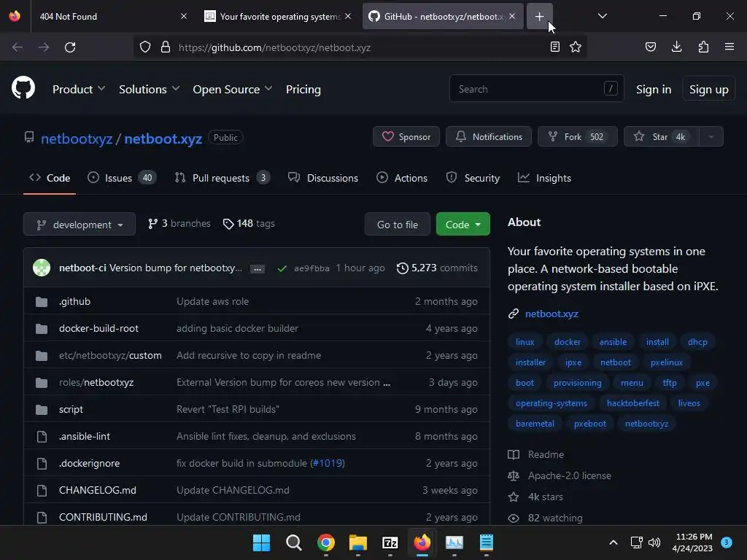The height and width of the screenshot is (560, 747).
Task: Show hidden system tray icons chevron
Action: click(613, 542)
